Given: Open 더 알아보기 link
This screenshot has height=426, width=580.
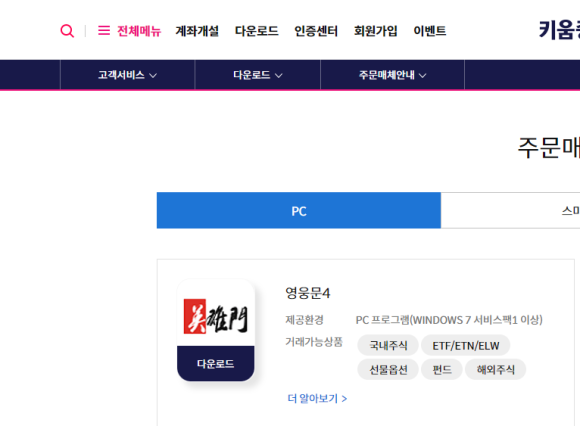Looking at the screenshot, I should click(x=317, y=398).
